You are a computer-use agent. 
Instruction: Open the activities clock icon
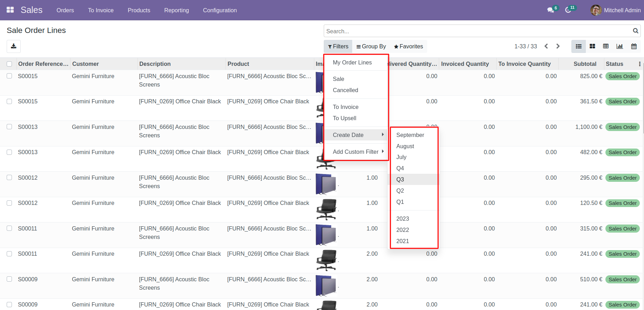pos(568,10)
